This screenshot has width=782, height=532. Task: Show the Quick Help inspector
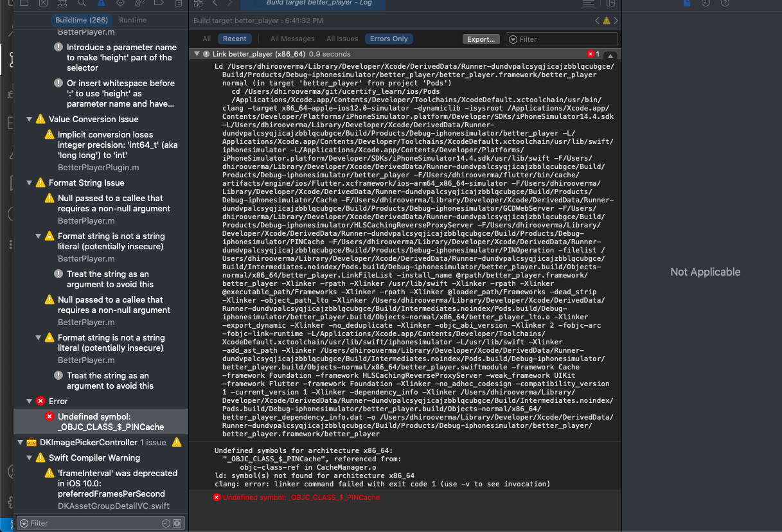[725, 3]
